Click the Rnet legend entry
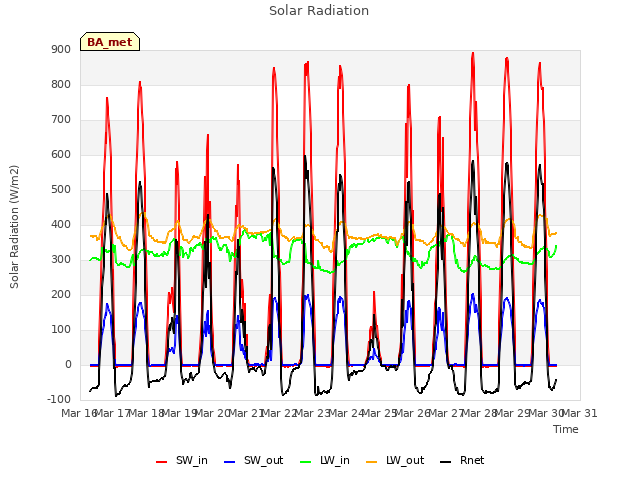The width and height of the screenshot is (640, 480). [x=462, y=460]
